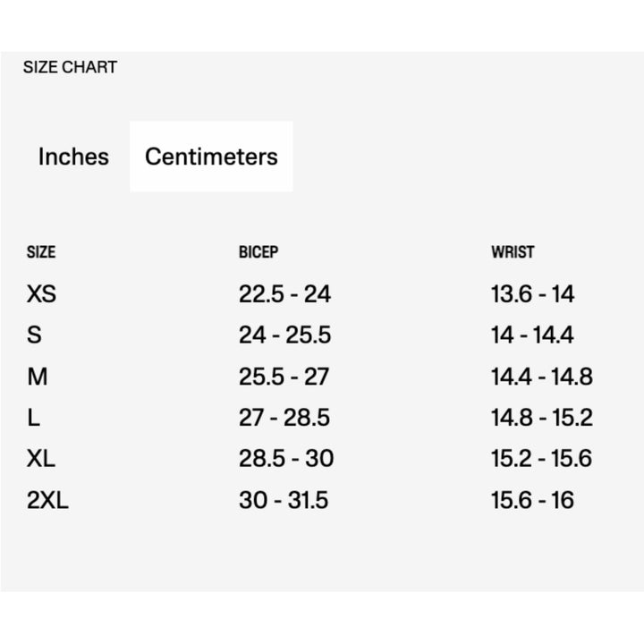The height and width of the screenshot is (644, 644).
Task: Click the SIZE column header
Action: [41, 252]
